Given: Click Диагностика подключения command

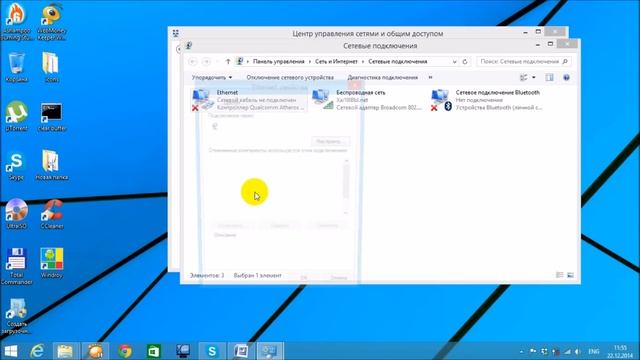Looking at the screenshot, I should tap(382, 78).
